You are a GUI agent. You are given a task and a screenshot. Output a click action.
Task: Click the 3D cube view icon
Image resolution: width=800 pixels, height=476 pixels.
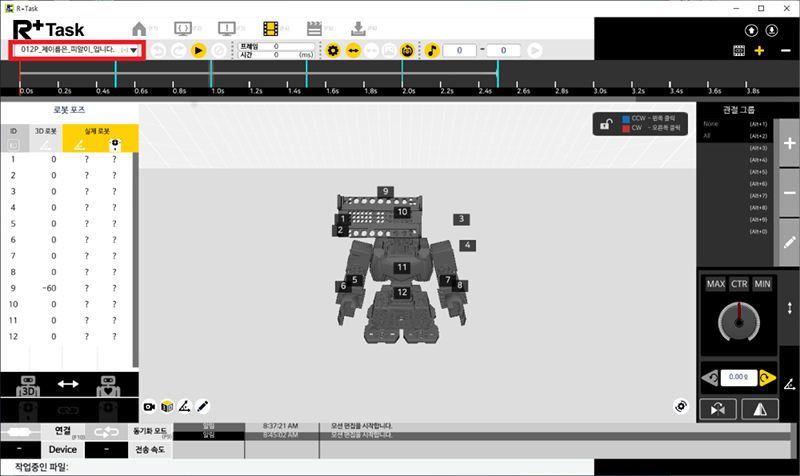(166, 406)
